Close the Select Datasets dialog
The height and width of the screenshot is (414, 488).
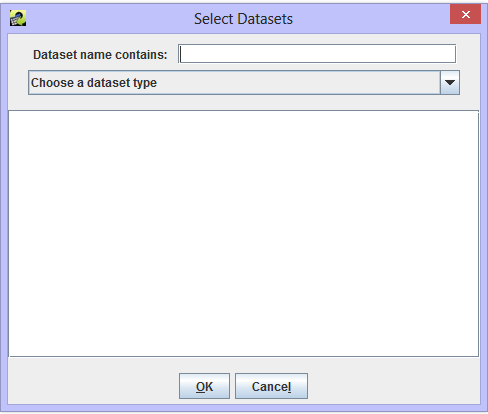point(465,14)
